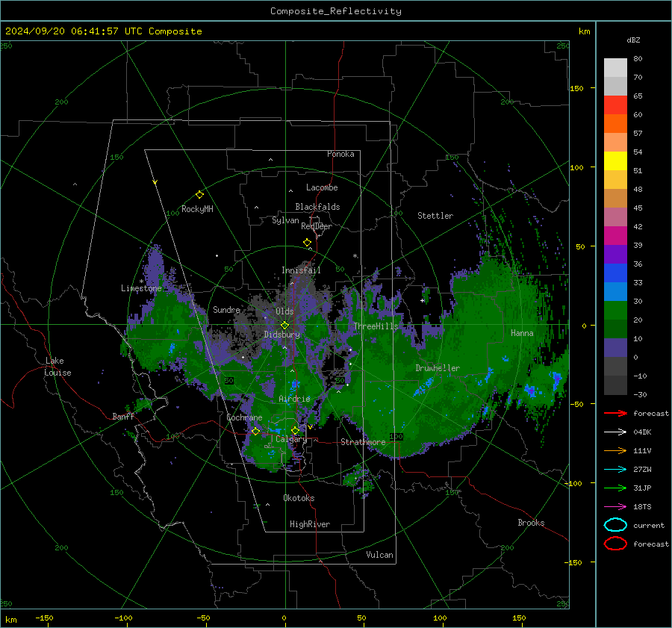
Task: Select the 30 dBZ light blue color swatch
Action: (x=615, y=291)
